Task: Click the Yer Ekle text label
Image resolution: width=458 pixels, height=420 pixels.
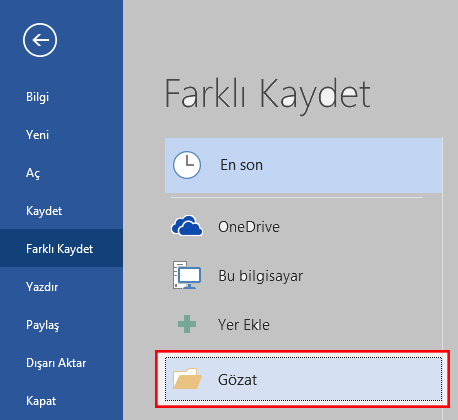Action: click(244, 325)
